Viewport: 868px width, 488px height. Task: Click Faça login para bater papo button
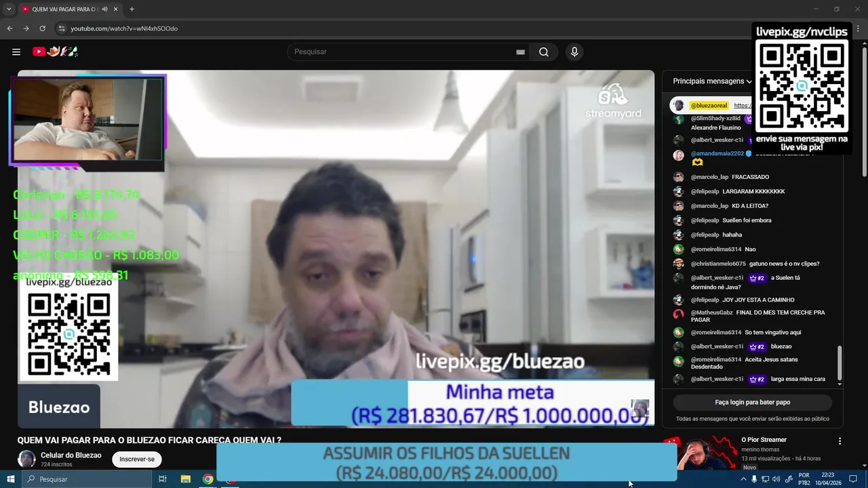pos(752,402)
